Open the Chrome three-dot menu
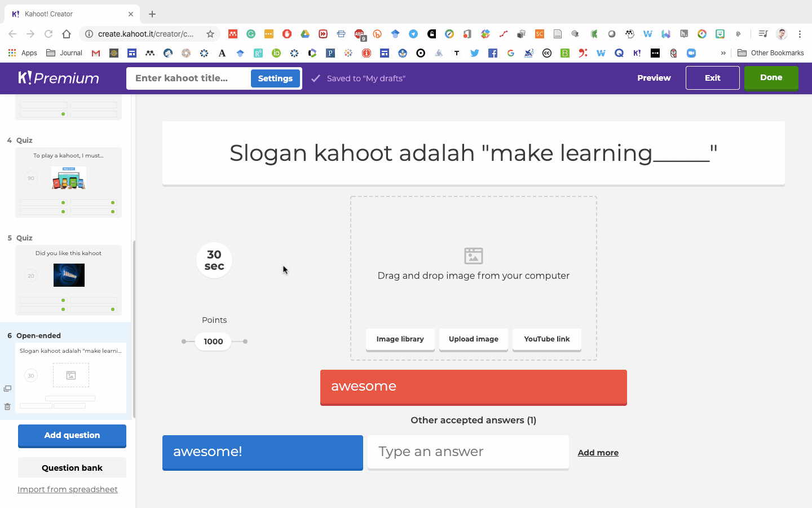 pos(800,34)
